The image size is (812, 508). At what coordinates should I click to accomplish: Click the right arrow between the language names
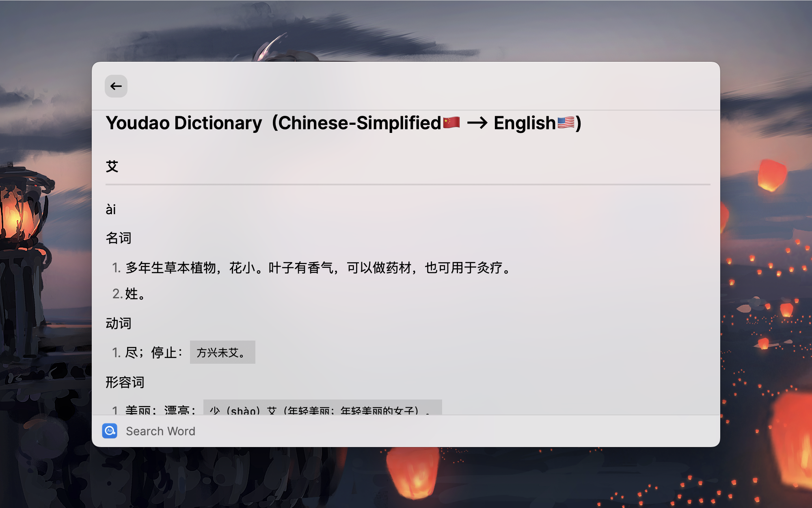tap(477, 123)
